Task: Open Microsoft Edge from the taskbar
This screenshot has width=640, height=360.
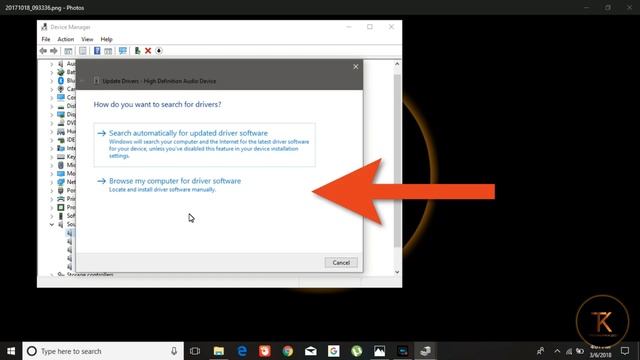Action: point(242,351)
